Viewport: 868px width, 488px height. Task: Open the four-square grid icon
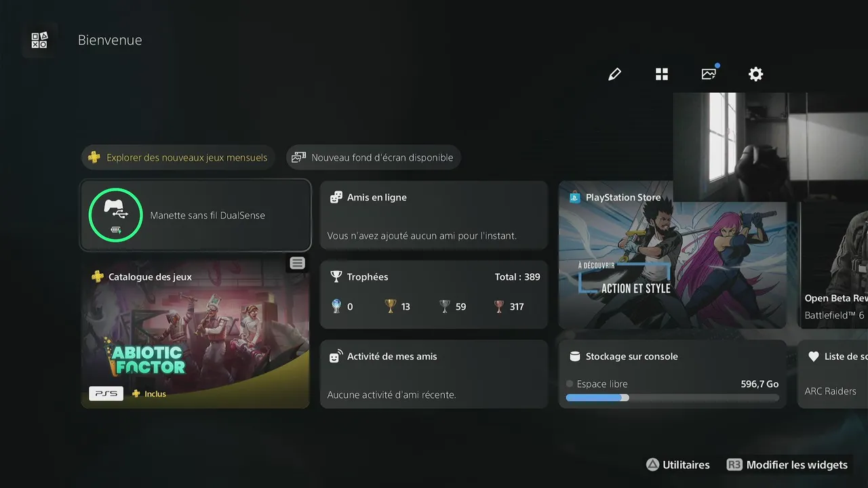(x=662, y=74)
